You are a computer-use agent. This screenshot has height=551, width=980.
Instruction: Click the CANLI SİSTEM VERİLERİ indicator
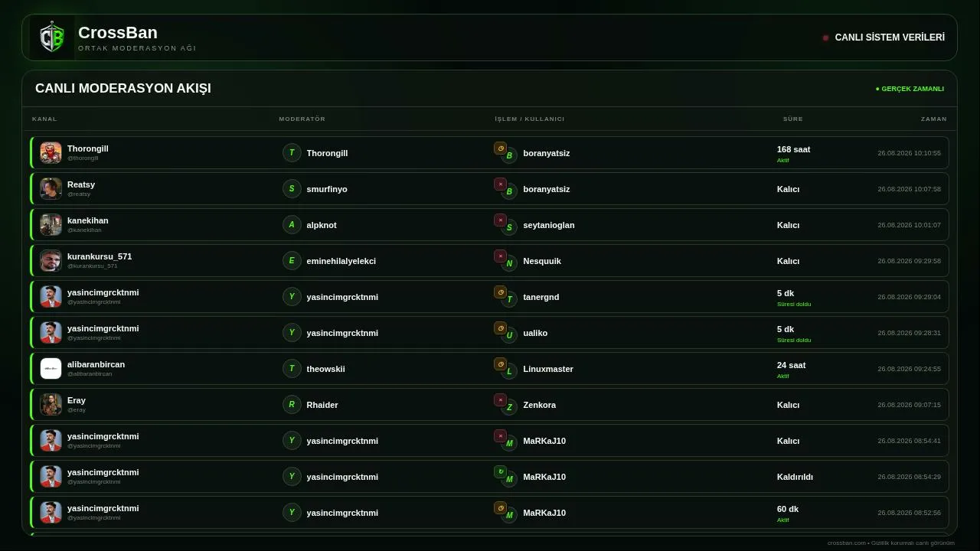884,37
